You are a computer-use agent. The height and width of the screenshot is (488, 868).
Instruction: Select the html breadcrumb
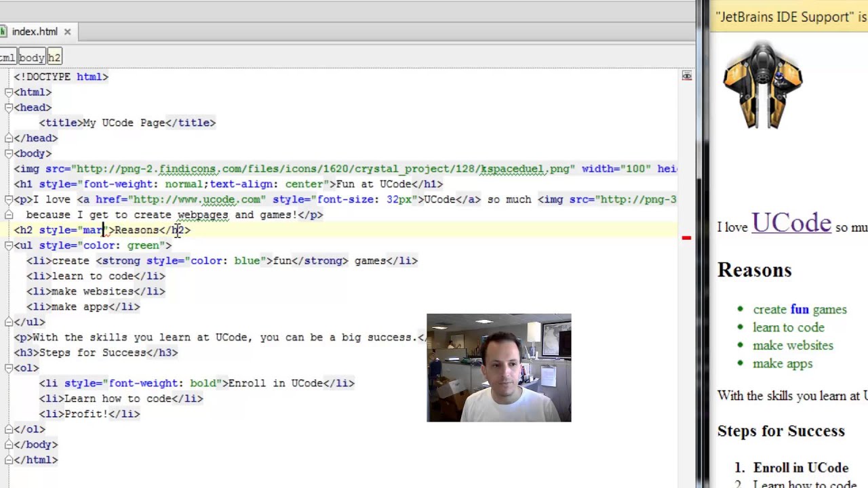7,58
